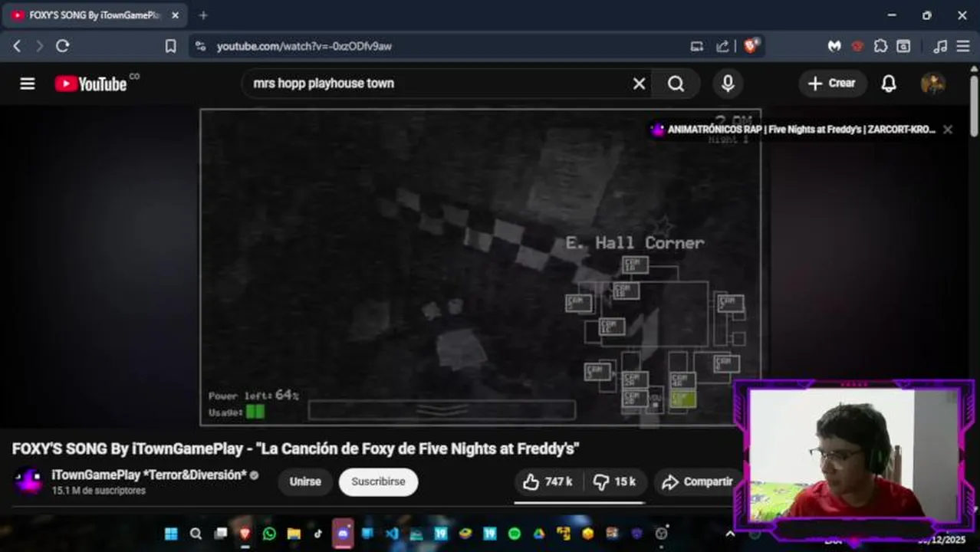Dismiss the ANIMATRÓNICOS RAP suggestion card
The image size is (980, 552).
pos(948,130)
